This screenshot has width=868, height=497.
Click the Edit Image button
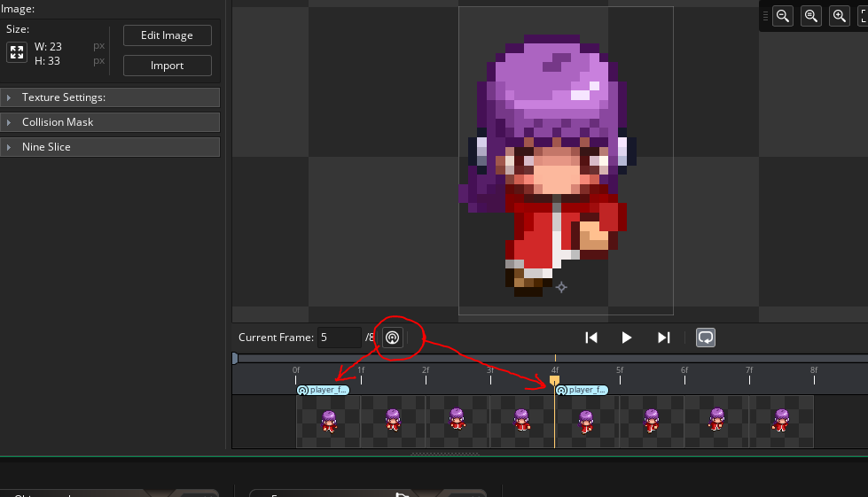click(167, 35)
